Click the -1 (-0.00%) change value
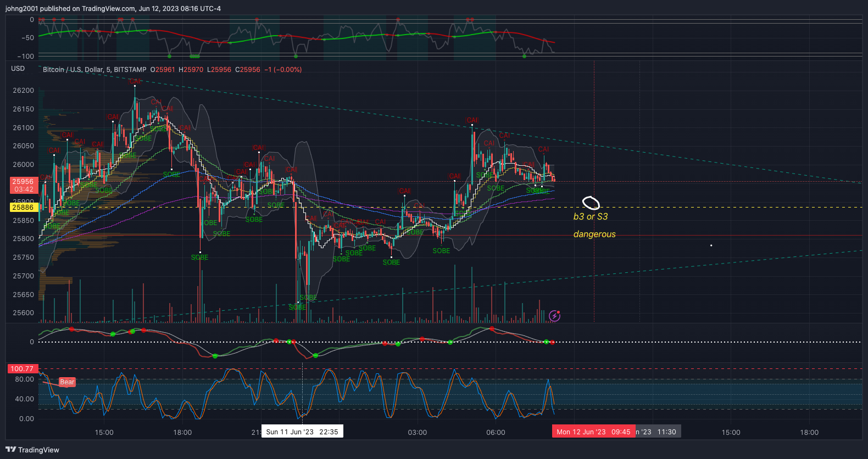The height and width of the screenshot is (459, 868). pyautogui.click(x=283, y=70)
